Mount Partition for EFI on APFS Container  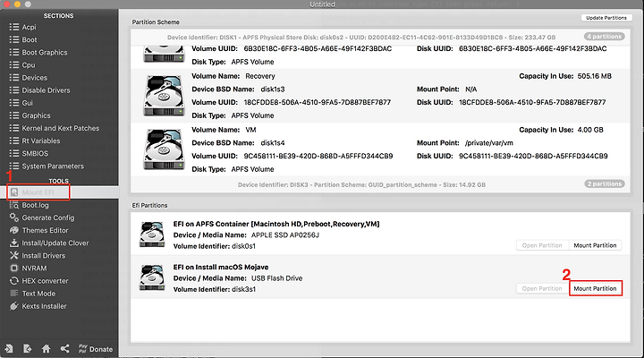[595, 245]
